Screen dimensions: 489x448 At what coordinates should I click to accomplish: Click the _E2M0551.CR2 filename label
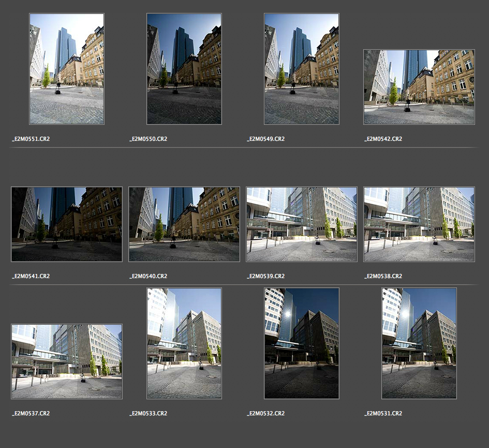(31, 139)
